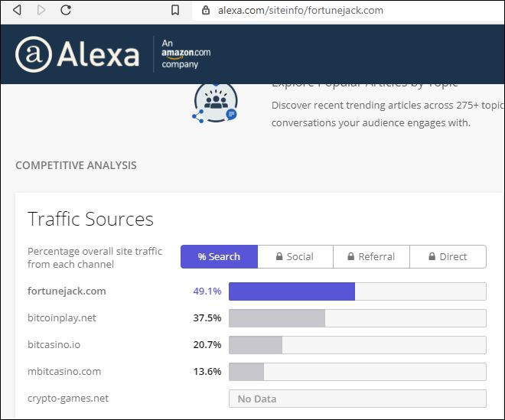Viewport: 505px width, 420px height.
Task: Click the 13.6% percentage value
Action: coord(207,371)
